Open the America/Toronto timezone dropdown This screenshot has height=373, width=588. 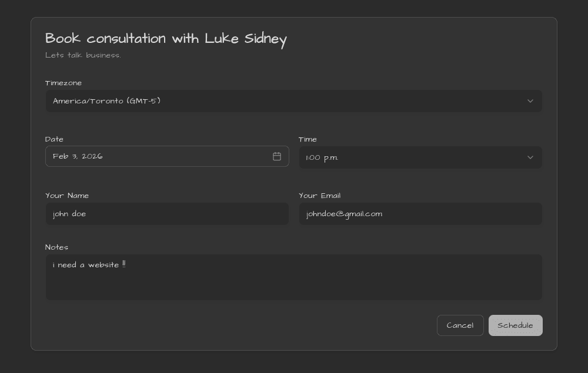pyautogui.click(x=293, y=101)
